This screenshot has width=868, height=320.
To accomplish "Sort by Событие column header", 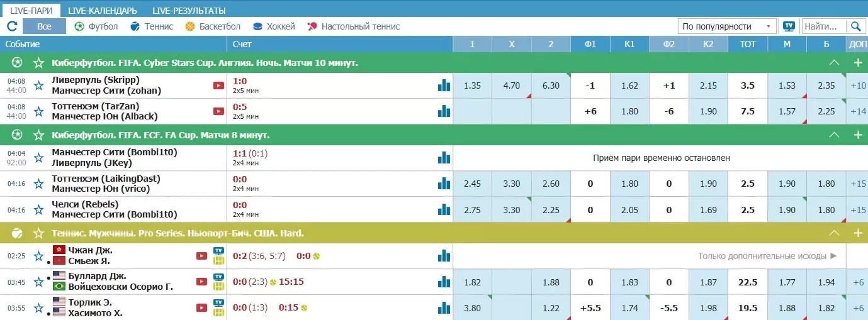I will coord(23,44).
